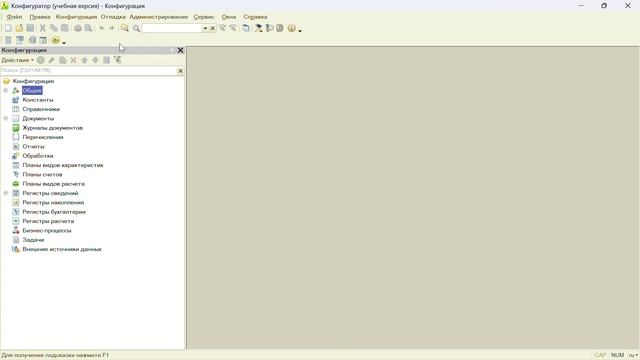The height and width of the screenshot is (360, 640).
Task: Click the Paste toolbar icon
Action: 64,28
